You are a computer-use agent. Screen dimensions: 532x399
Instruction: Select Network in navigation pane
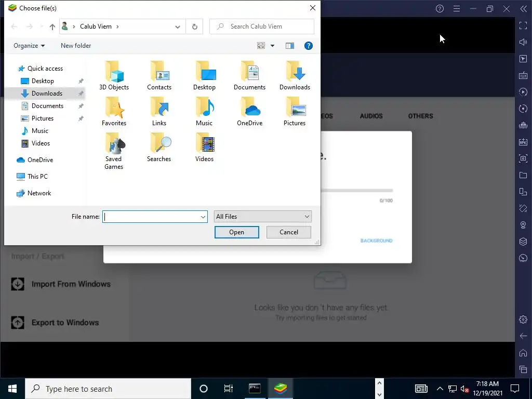click(39, 193)
